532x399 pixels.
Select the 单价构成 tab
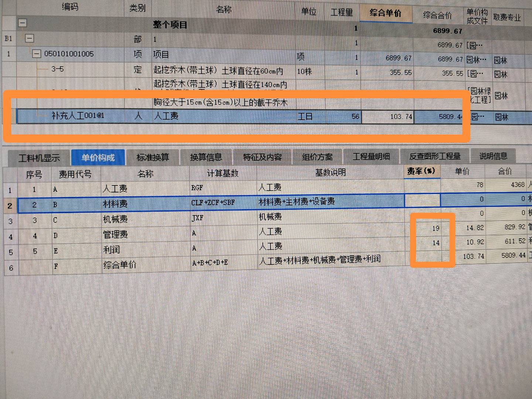point(98,157)
